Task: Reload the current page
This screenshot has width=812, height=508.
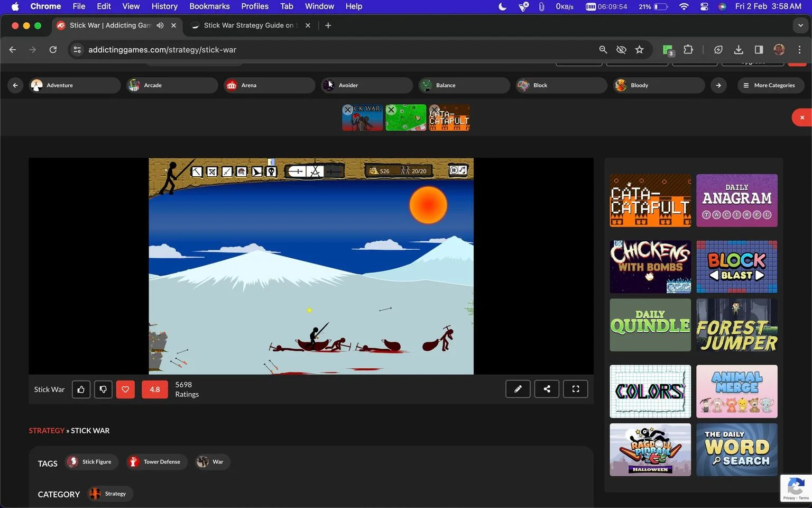Action: (x=53, y=50)
